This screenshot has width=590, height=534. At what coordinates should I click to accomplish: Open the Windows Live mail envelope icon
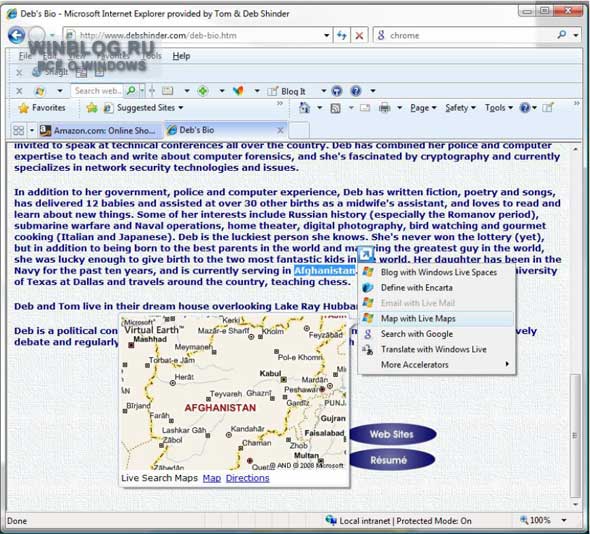167,91
